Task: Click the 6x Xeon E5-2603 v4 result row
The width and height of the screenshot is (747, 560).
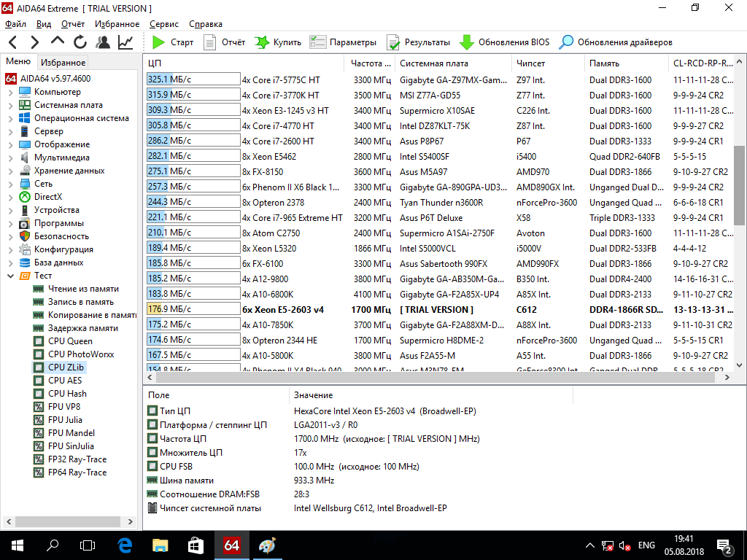Action: coord(439,309)
